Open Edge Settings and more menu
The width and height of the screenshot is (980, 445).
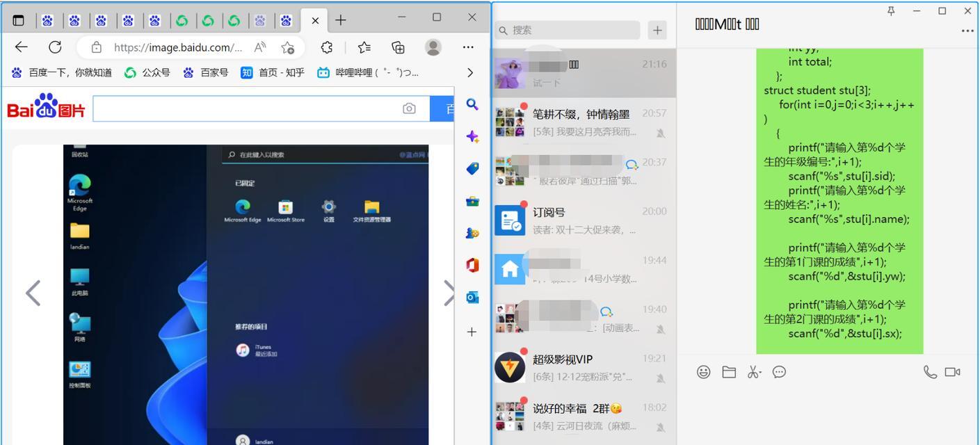click(468, 47)
